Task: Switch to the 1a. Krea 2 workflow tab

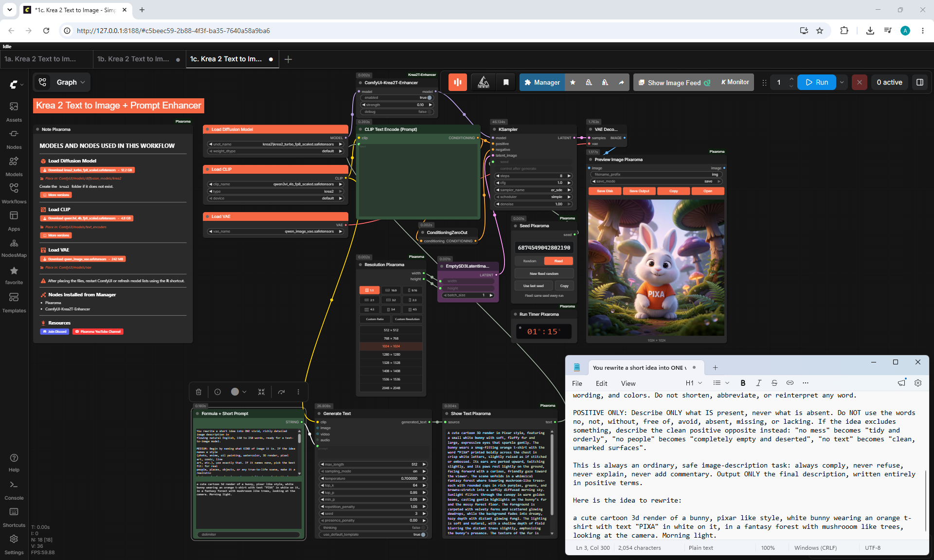Action: tap(40, 59)
